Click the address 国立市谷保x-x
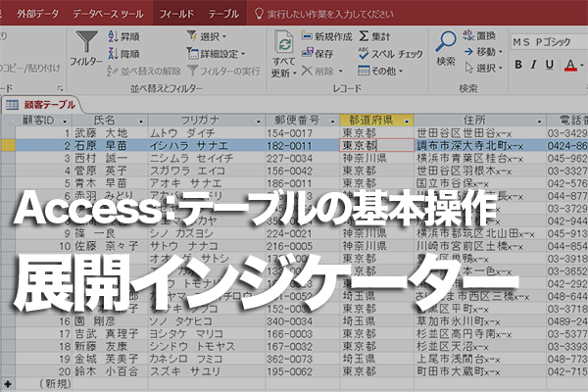 tap(480, 183)
